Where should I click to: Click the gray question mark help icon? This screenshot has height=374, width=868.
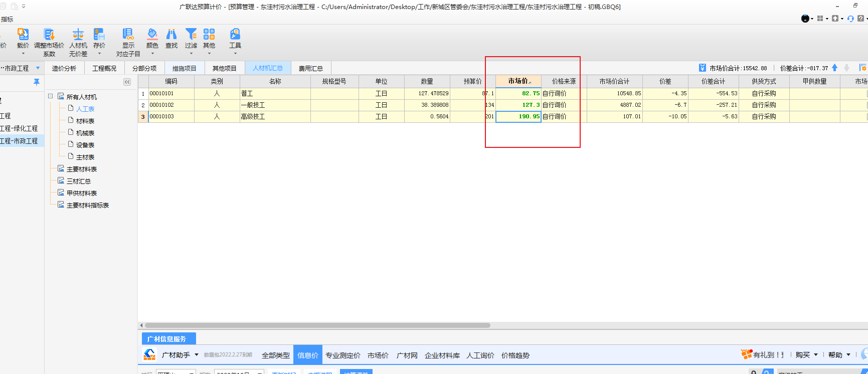click(861, 19)
